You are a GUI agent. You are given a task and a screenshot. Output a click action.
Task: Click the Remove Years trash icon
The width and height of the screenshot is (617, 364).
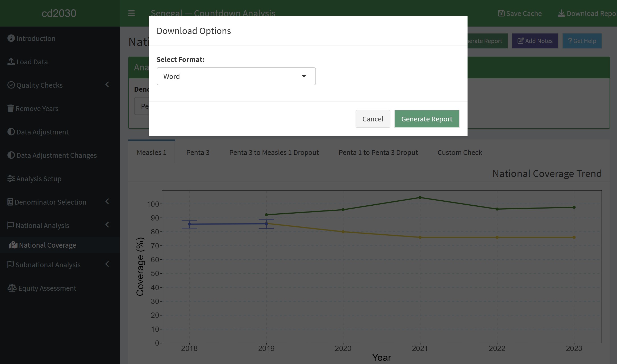(x=10, y=108)
